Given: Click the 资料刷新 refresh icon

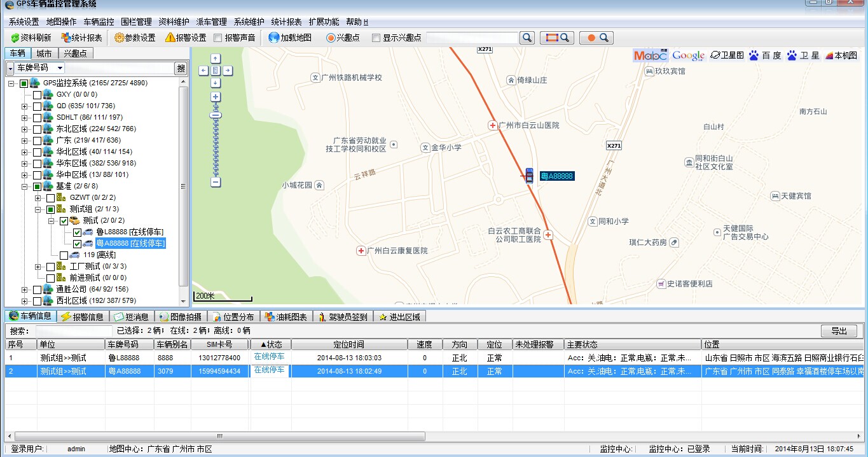Looking at the screenshot, I should [15, 38].
